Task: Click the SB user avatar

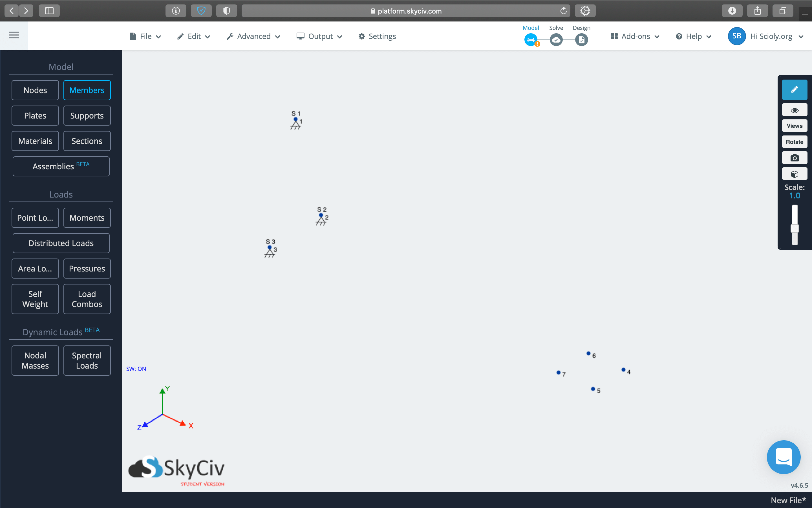Action: click(x=736, y=36)
